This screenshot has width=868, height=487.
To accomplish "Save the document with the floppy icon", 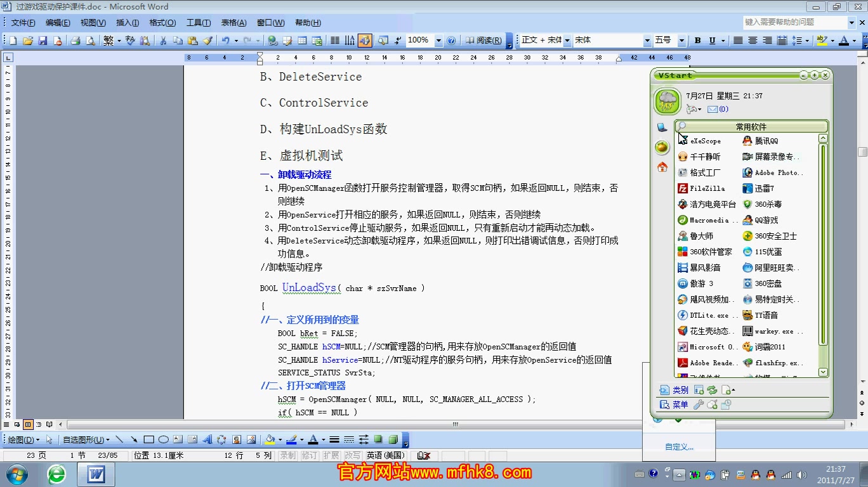I will [x=43, y=41].
